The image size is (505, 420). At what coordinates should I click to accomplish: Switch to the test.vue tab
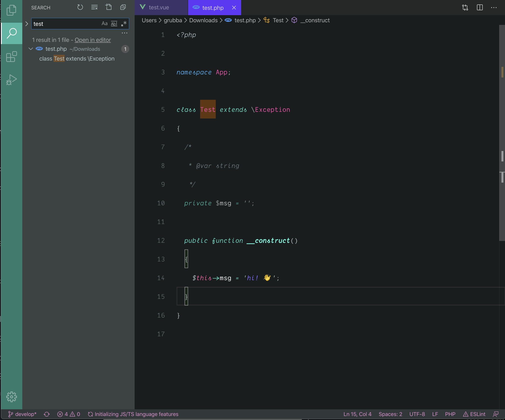[x=159, y=7]
